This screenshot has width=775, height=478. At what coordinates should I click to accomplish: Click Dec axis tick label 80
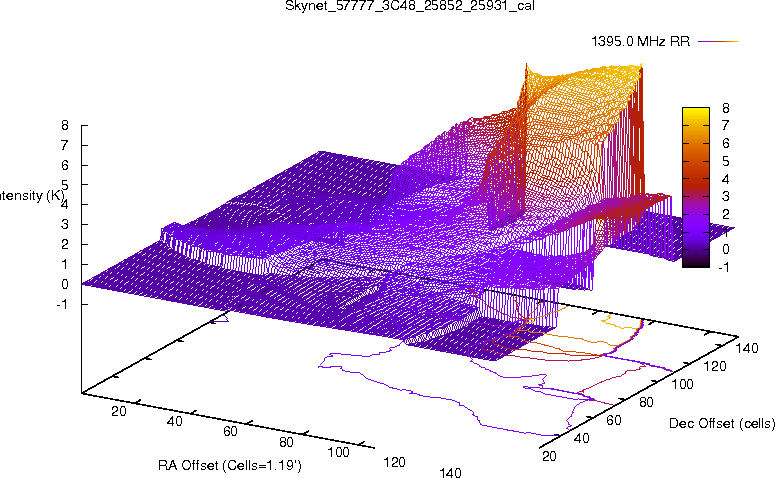click(646, 402)
